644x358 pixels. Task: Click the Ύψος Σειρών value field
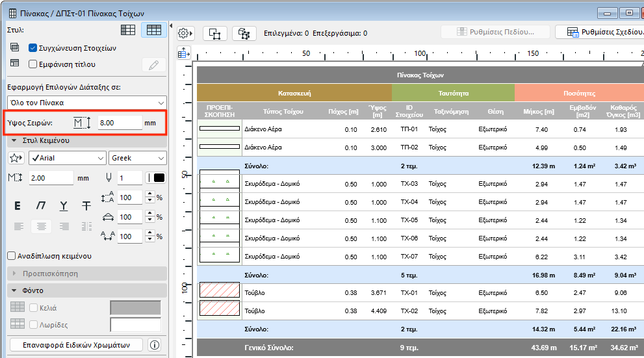(120, 123)
